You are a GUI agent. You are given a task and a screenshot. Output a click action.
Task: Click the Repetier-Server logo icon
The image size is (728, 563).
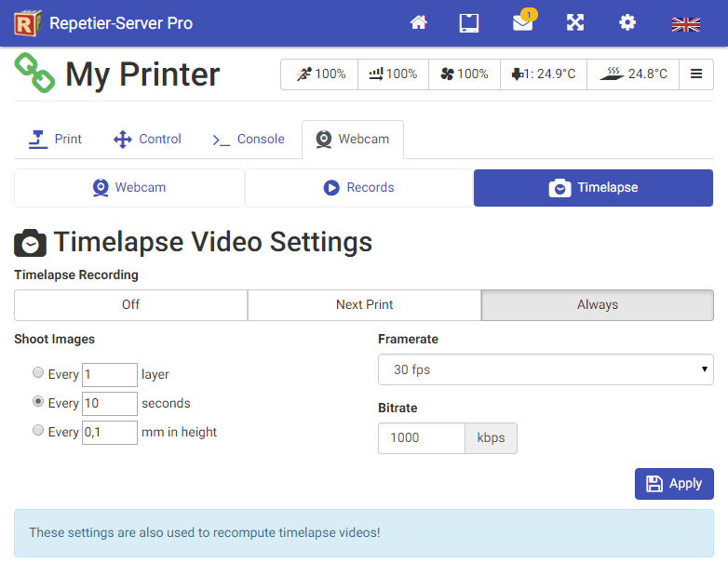(28, 23)
